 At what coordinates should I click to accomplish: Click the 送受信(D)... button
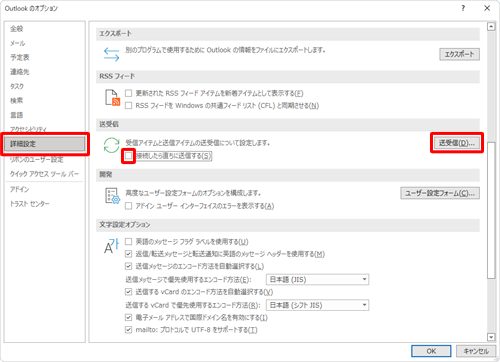457,143
